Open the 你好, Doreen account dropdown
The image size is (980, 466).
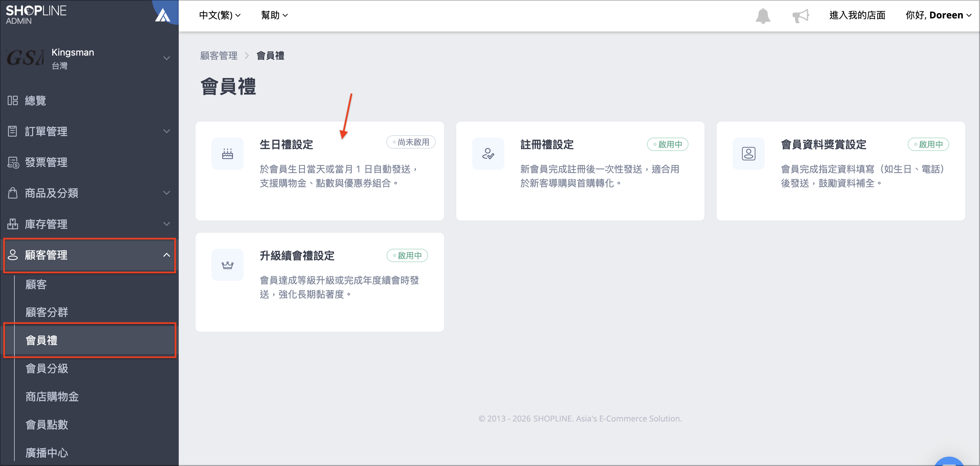tap(938, 15)
